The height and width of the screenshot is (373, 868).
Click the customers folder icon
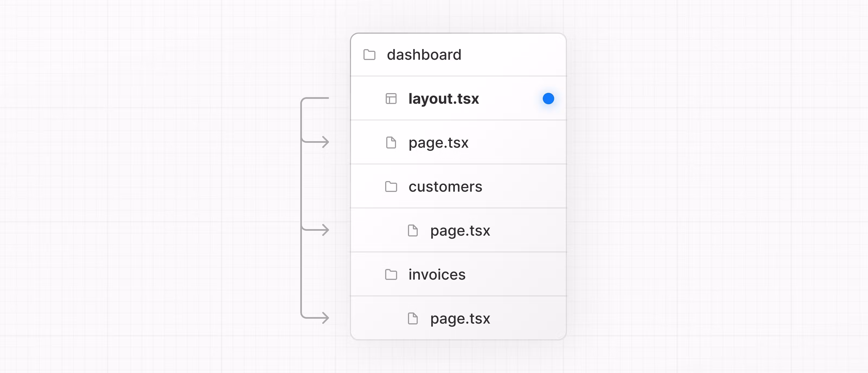(391, 186)
